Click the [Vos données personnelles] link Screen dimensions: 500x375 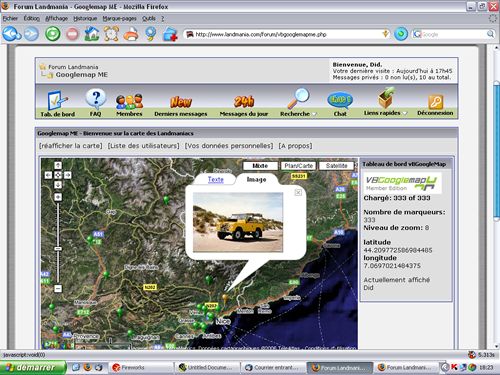coord(229,146)
